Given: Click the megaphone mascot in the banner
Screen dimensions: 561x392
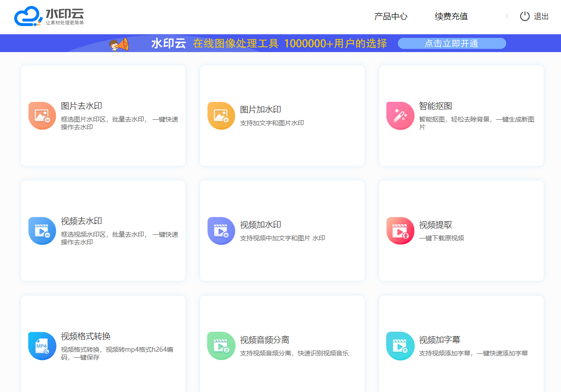Looking at the screenshot, I should 119,44.
